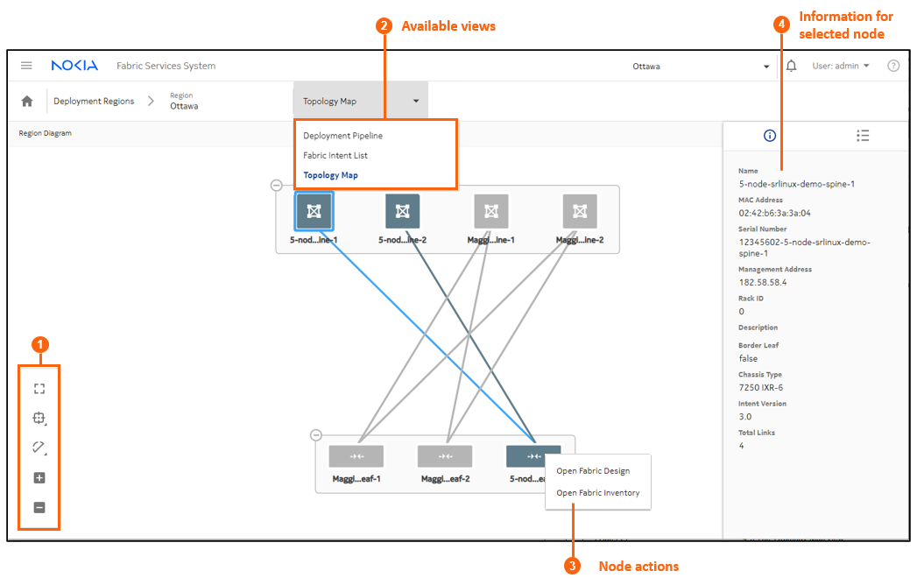The image size is (924, 578).
Task: Collapse the leaf group container
Action: click(x=316, y=435)
